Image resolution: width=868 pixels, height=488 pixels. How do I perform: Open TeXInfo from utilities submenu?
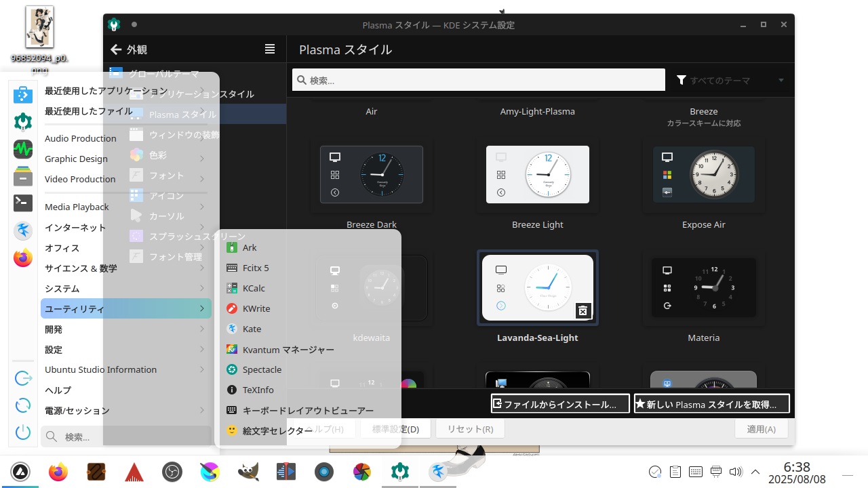tap(309, 390)
